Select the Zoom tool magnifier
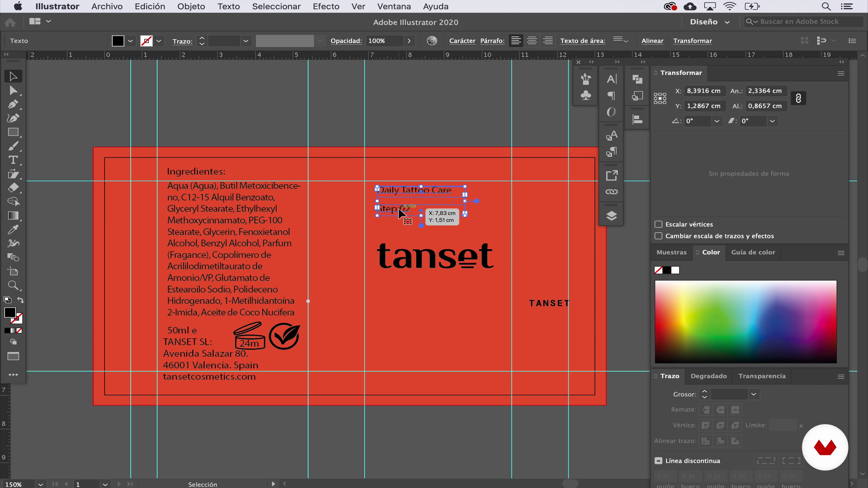The height and width of the screenshot is (488, 868). (13, 286)
